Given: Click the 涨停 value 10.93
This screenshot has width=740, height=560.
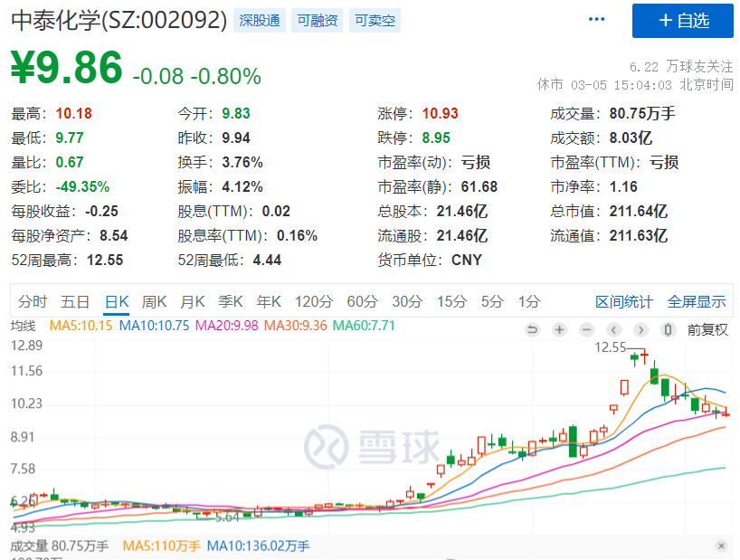Looking at the screenshot, I should tap(440, 114).
